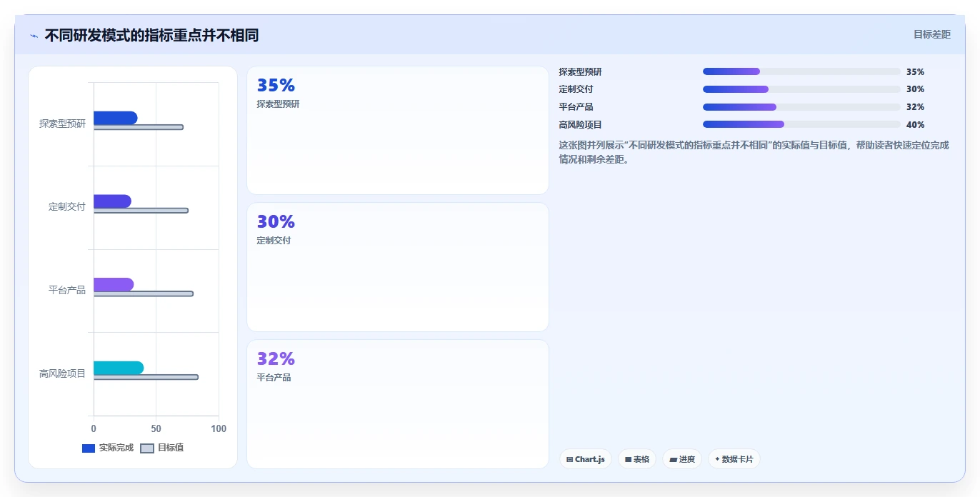Image resolution: width=980 pixels, height=497 pixels.
Task: Click the 高风险项目 progress bar
Action: pyautogui.click(x=801, y=124)
